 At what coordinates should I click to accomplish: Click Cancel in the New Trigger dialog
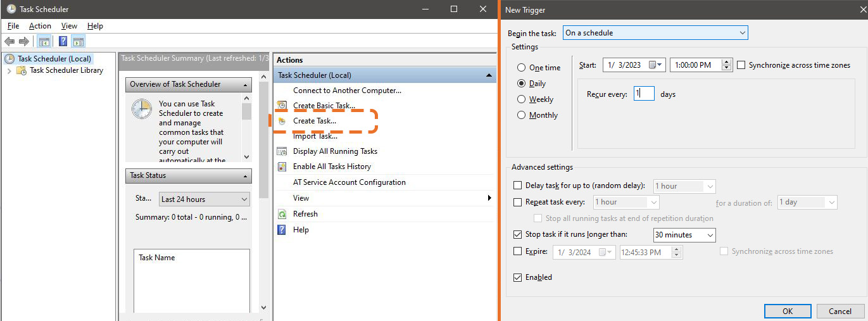[x=840, y=311]
